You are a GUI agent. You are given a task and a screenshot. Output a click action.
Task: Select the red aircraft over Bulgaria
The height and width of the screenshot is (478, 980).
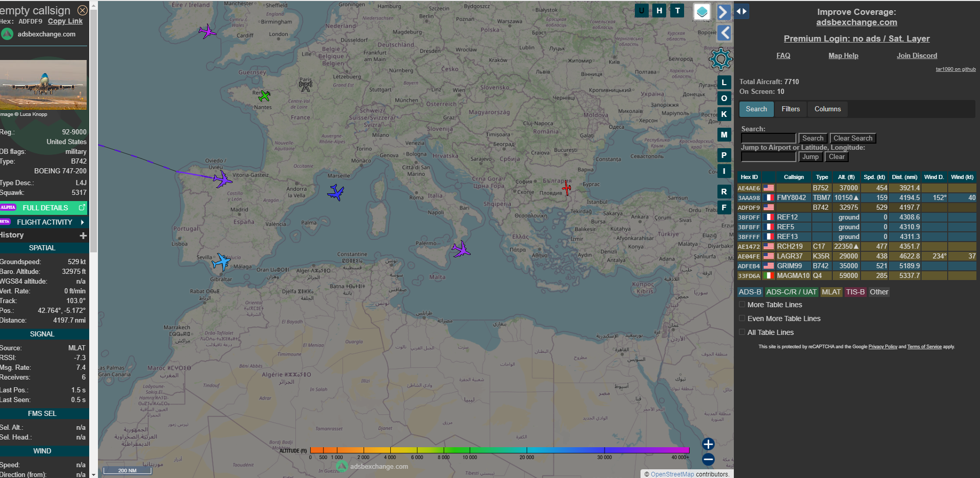[x=567, y=188]
